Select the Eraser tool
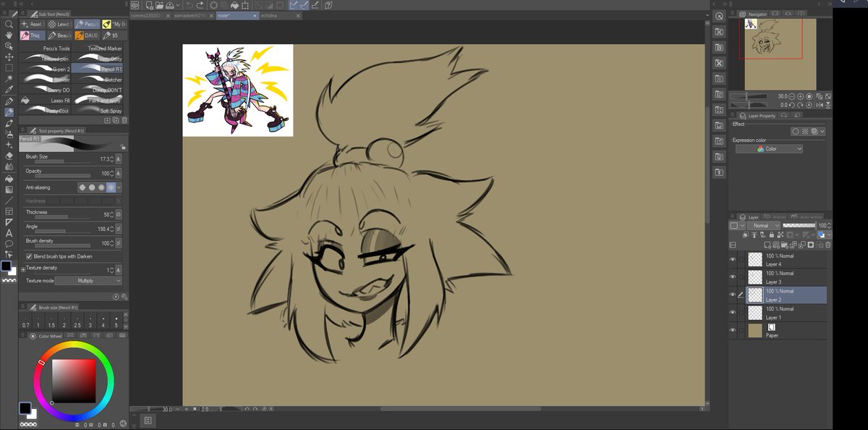This screenshot has width=868, height=430. (x=9, y=156)
